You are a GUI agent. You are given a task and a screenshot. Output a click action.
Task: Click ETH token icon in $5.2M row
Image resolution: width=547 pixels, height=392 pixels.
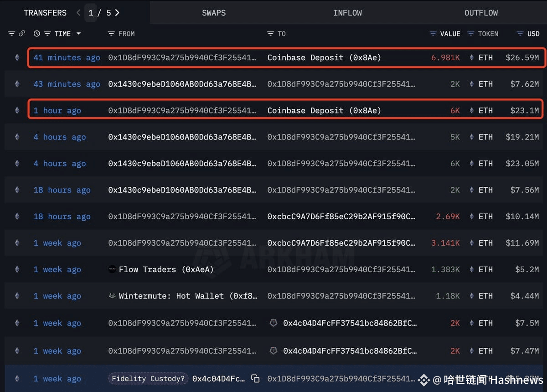coord(472,269)
